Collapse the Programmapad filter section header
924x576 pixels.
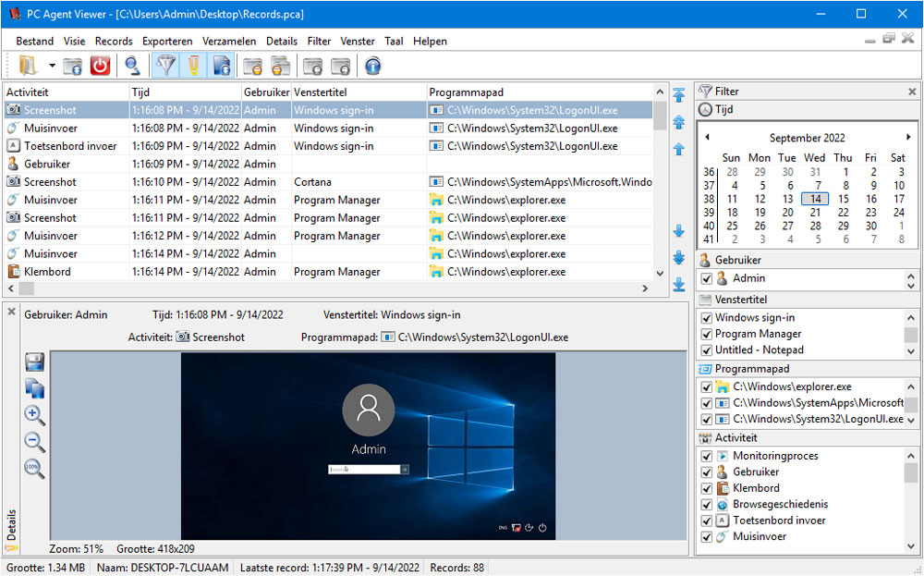pyautogui.click(x=808, y=369)
